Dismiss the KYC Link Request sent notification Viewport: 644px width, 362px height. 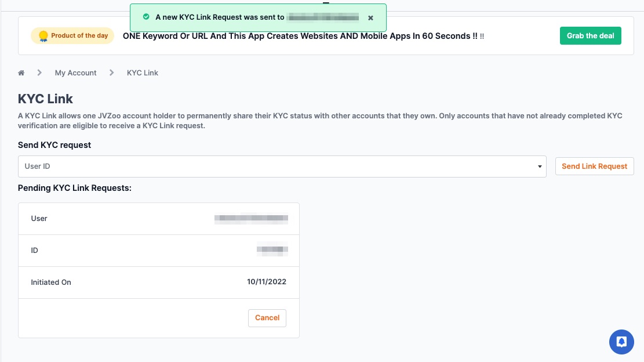point(370,17)
